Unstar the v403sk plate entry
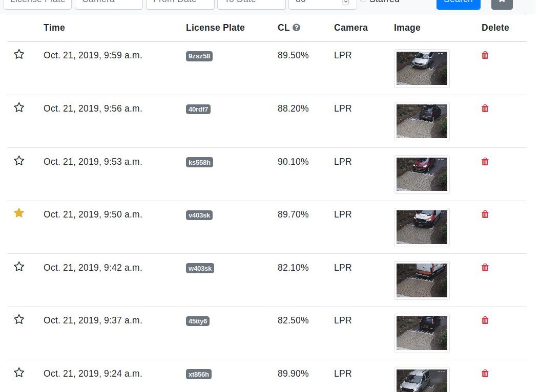The image size is (540, 392). tap(19, 213)
